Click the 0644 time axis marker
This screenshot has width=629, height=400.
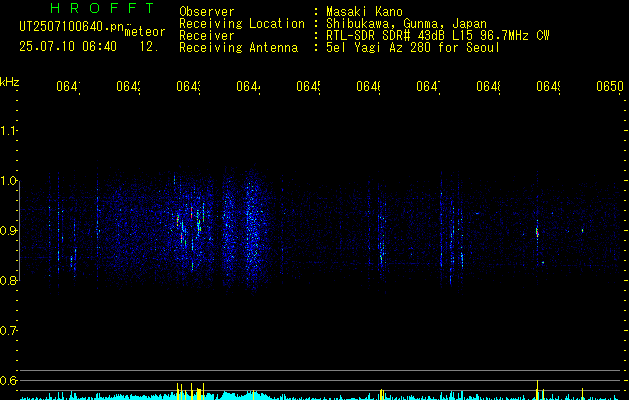click(x=248, y=86)
